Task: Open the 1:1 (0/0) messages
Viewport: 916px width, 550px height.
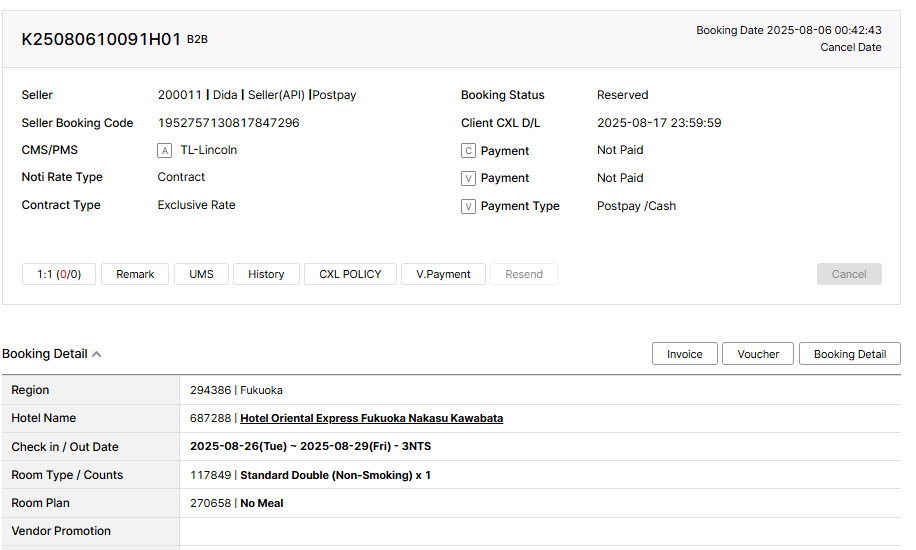Action: 59,274
